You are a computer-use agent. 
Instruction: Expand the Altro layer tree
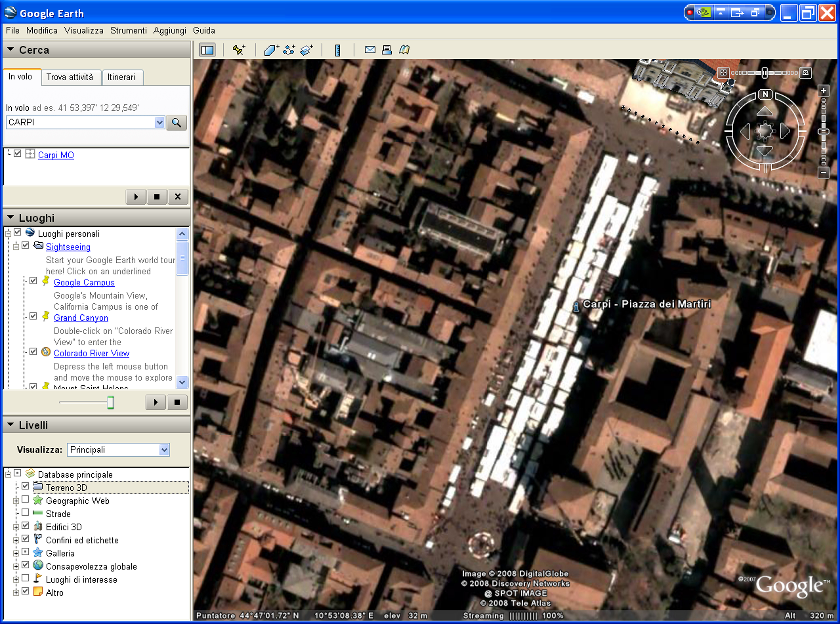[x=16, y=593]
